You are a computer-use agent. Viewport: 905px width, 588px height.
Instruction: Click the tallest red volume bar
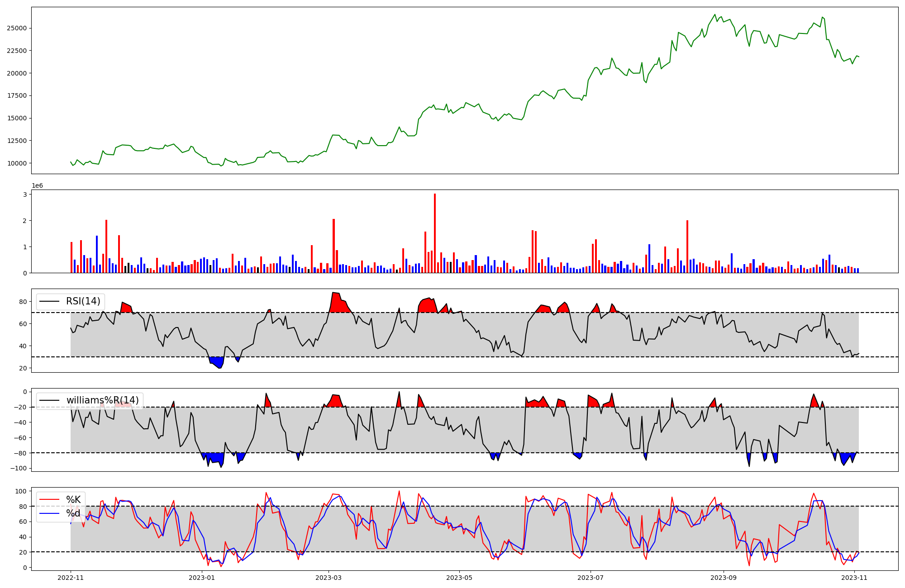click(x=435, y=233)
